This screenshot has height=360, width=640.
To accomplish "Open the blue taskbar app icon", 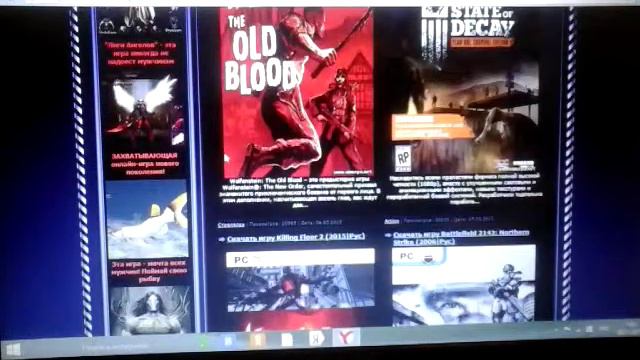I will (229, 341).
